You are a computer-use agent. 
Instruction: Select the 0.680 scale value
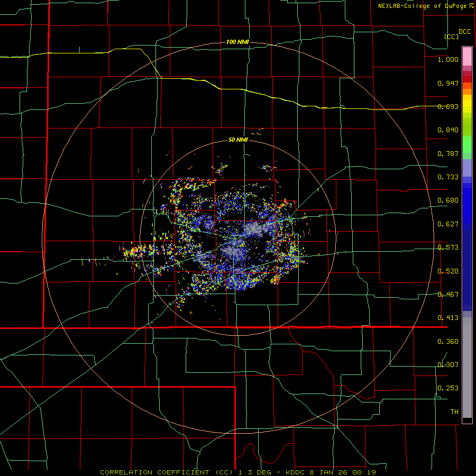pyautogui.click(x=448, y=200)
